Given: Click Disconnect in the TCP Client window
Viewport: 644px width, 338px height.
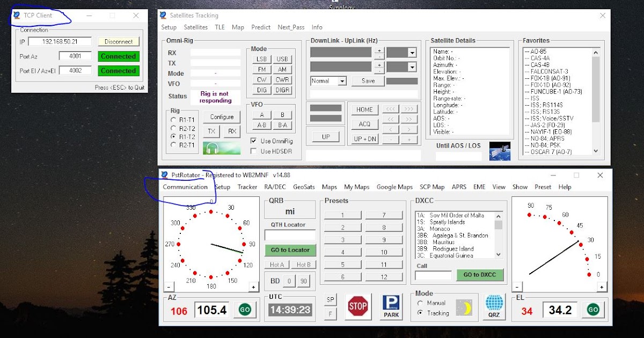Looking at the screenshot, I should 118,41.
